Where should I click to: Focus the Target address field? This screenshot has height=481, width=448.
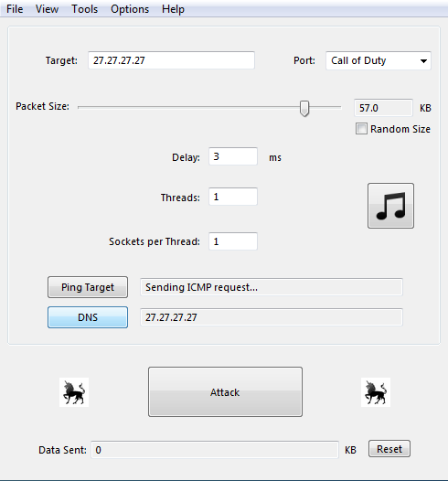click(x=171, y=60)
